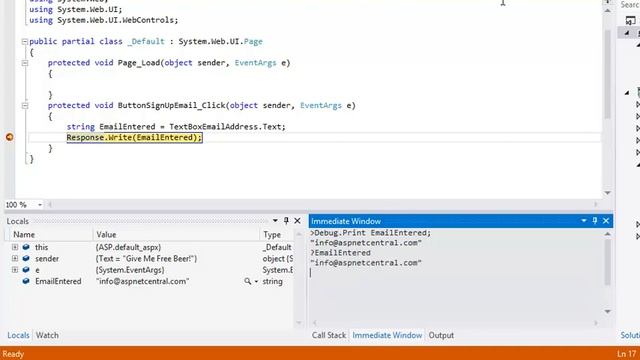Image resolution: width=640 pixels, height=360 pixels.
Task: Click the _Default class name in code
Action: coord(146,42)
